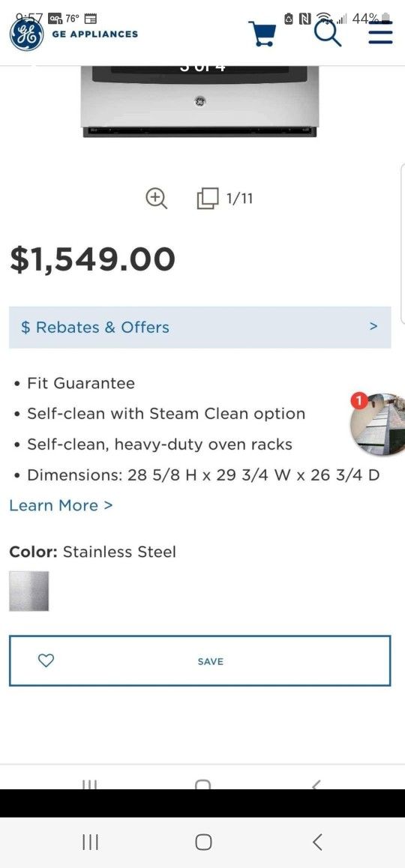Open the GE Appliances logo home link
The width and height of the screenshot is (405, 868).
(26, 34)
